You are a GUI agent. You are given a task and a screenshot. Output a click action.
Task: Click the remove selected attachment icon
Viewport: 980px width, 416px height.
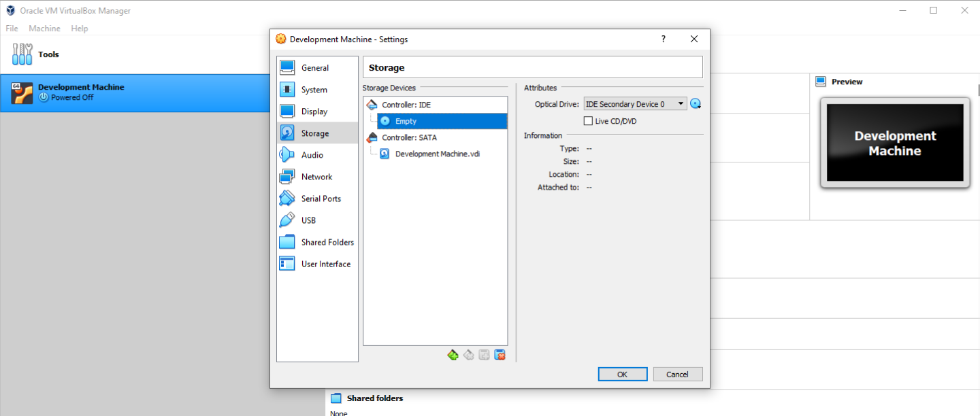pyautogui.click(x=500, y=355)
